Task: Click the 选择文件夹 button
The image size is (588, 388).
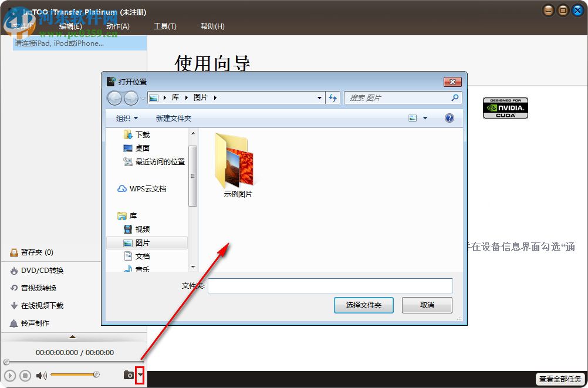Action: coord(363,305)
